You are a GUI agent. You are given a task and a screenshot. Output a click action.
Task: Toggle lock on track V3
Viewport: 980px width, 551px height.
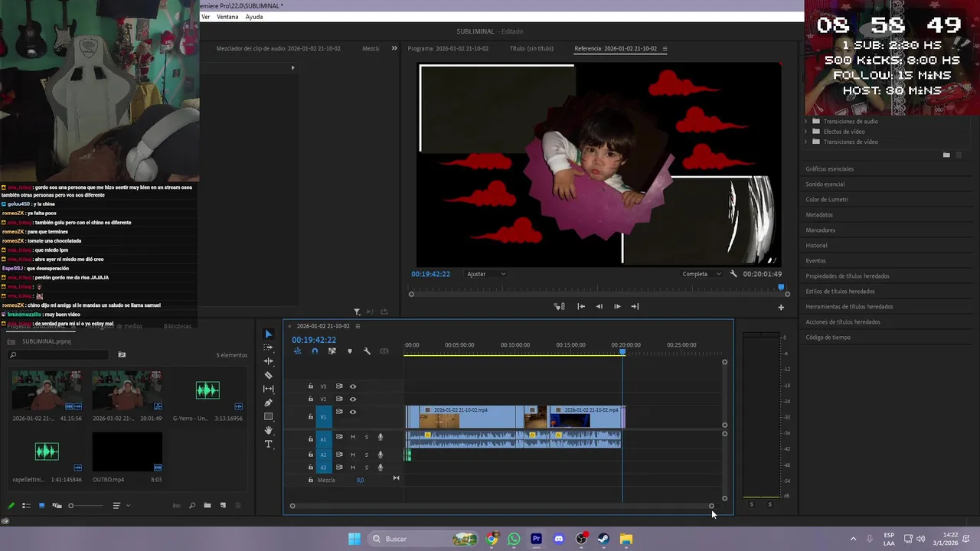[x=310, y=386]
